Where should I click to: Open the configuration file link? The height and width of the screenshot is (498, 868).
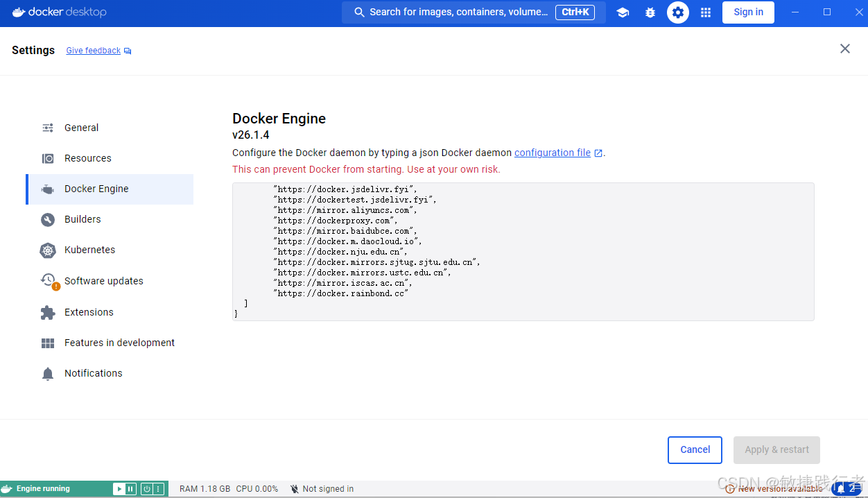click(x=553, y=153)
